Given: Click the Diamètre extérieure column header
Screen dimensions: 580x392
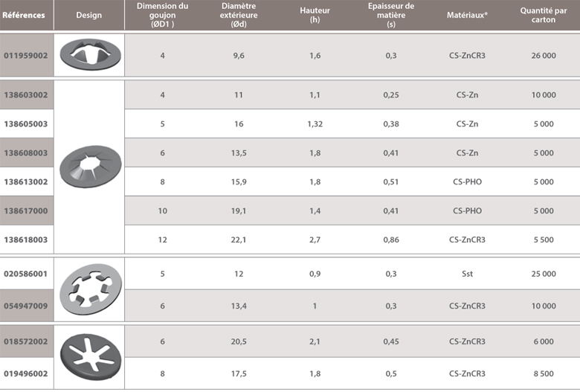Looking at the screenshot, I should pyautogui.click(x=239, y=15).
